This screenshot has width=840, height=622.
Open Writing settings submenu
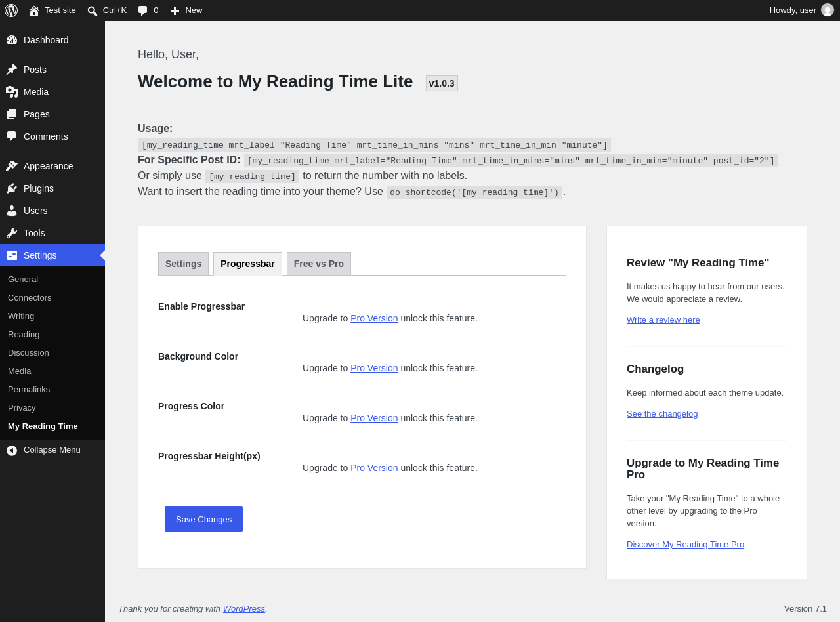click(x=52, y=316)
